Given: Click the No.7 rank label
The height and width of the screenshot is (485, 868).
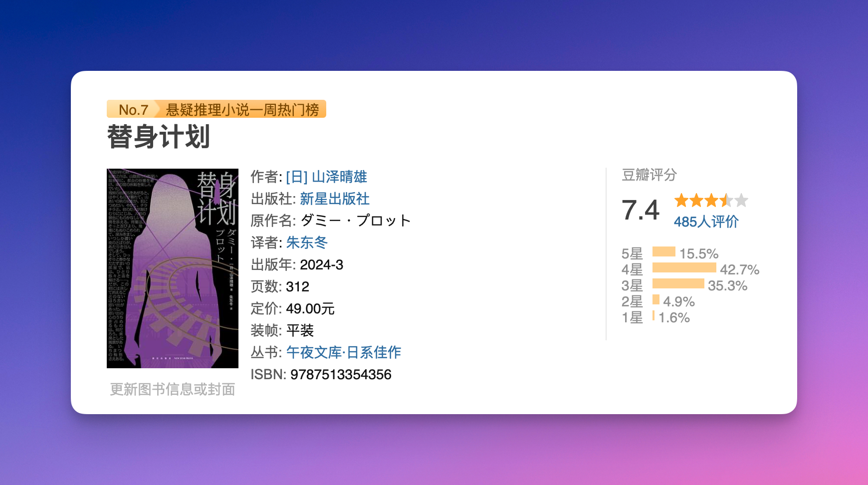Looking at the screenshot, I should pos(133,109).
